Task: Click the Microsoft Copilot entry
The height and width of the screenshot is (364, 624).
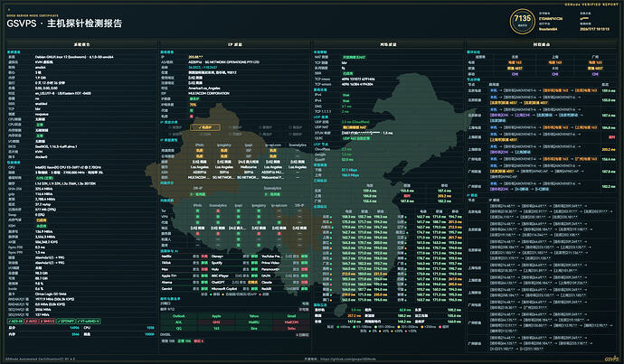Action: pyautogui.click(x=234, y=288)
